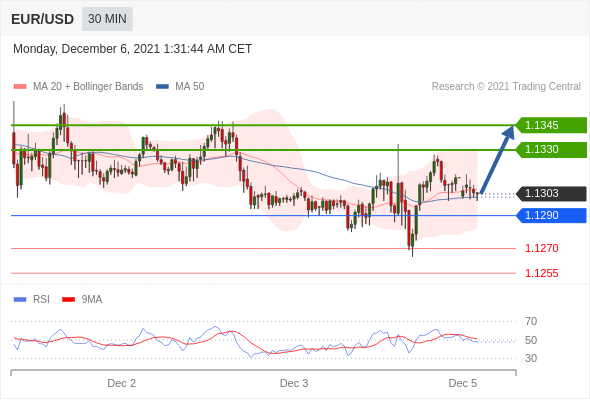The image size is (590, 400).
Task: Open the Research © 2021 Trading Central credit
Action: (x=506, y=87)
